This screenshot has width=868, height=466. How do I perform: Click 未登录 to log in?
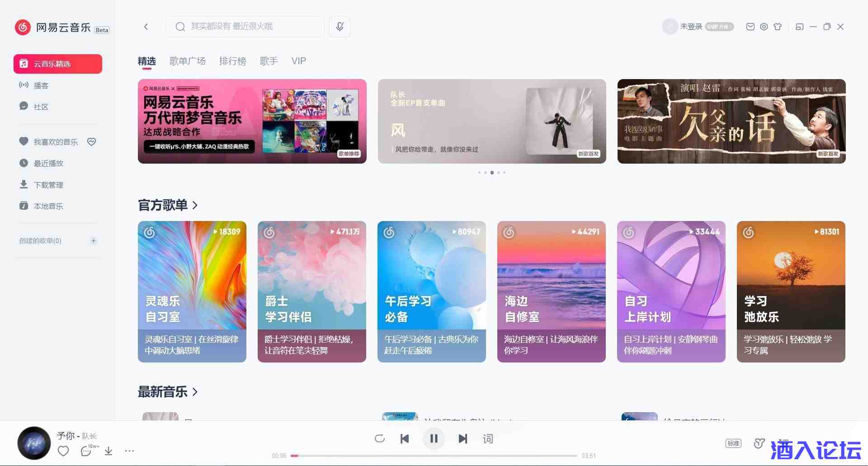(691, 27)
